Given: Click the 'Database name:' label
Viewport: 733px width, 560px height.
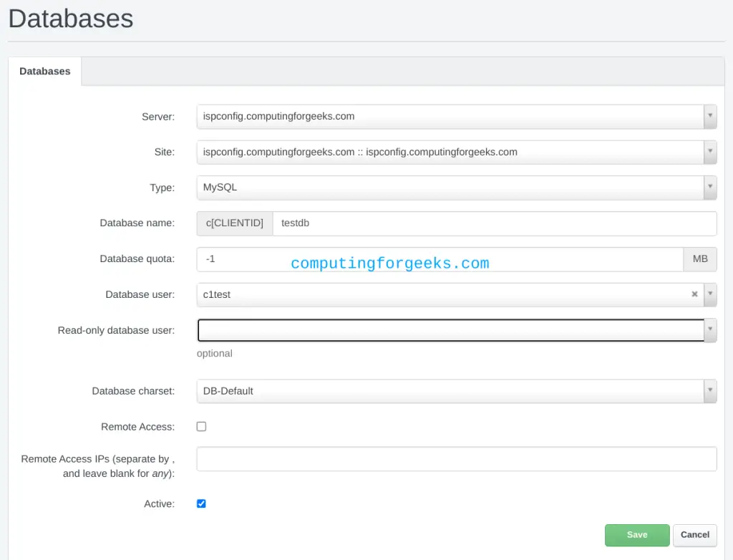Looking at the screenshot, I should pyautogui.click(x=137, y=223).
